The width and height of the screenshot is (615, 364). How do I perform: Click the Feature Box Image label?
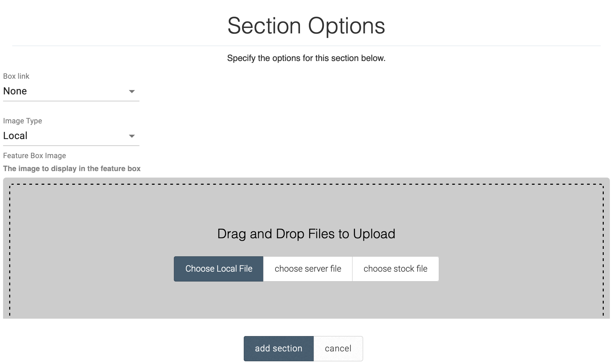click(x=34, y=156)
